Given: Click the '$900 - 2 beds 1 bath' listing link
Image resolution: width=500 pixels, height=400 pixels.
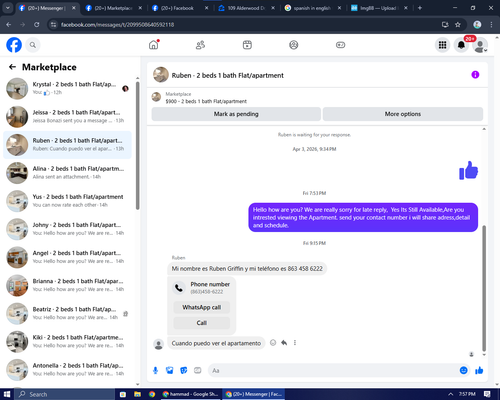Looking at the screenshot, I should pyautogui.click(x=206, y=101).
